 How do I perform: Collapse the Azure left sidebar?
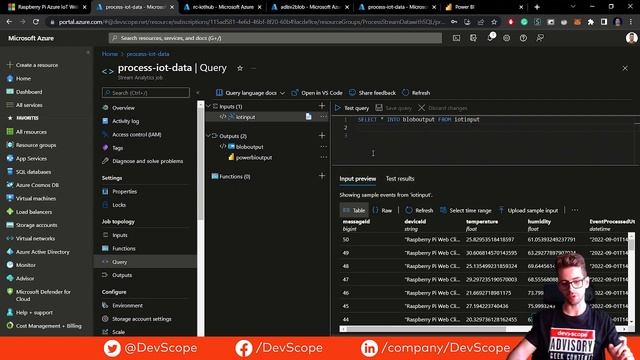pos(88,53)
